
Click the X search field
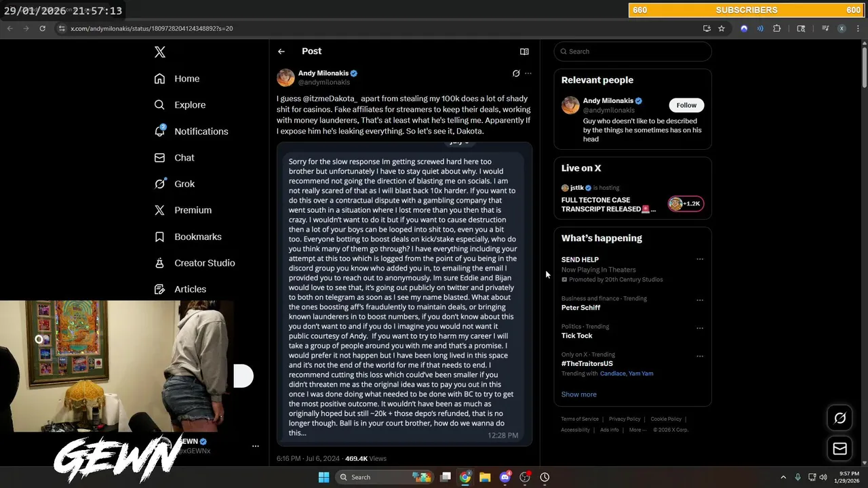[x=633, y=52]
